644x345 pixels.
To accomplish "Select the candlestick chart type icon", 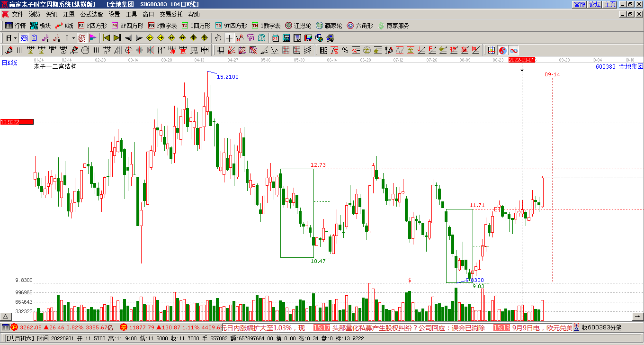I will [67, 38].
